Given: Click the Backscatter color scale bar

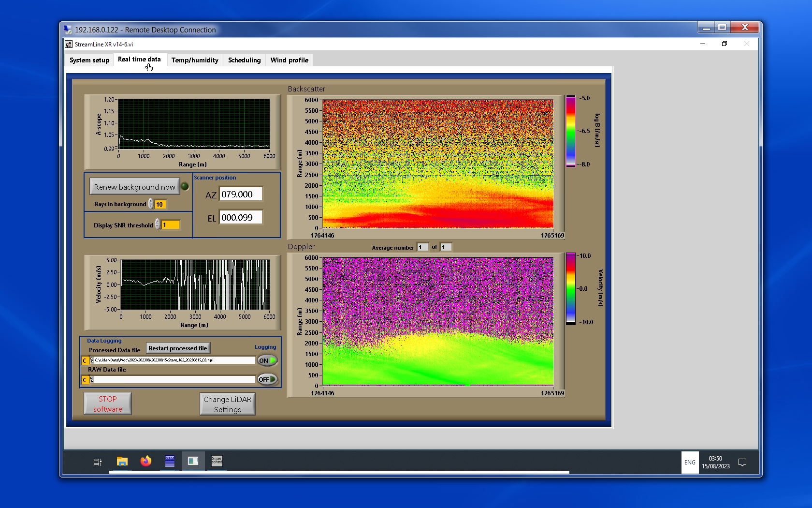Looking at the screenshot, I should click(571, 131).
